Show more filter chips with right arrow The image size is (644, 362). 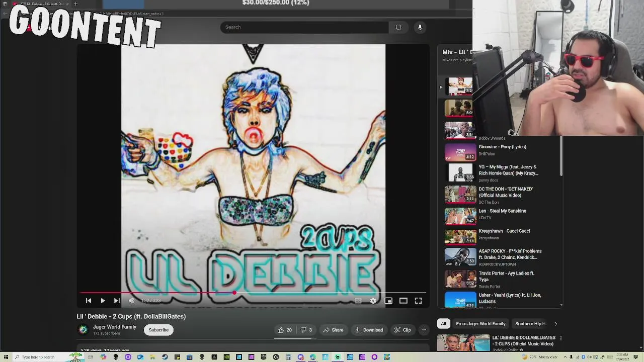point(555,324)
